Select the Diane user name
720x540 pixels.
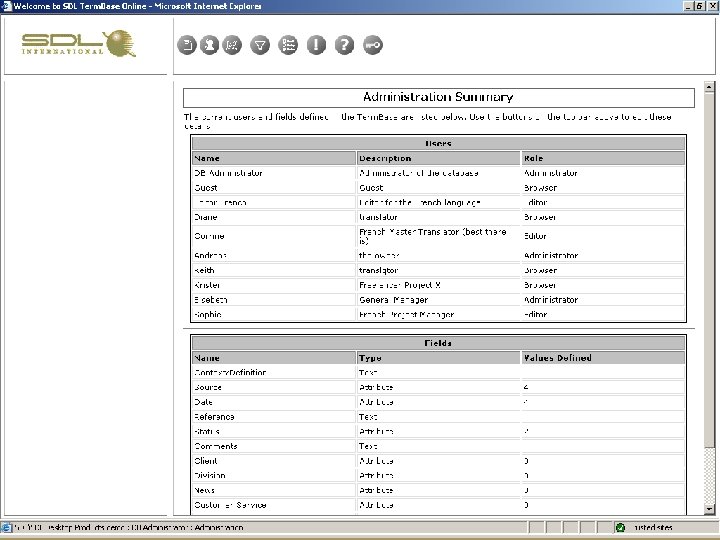[x=206, y=217]
